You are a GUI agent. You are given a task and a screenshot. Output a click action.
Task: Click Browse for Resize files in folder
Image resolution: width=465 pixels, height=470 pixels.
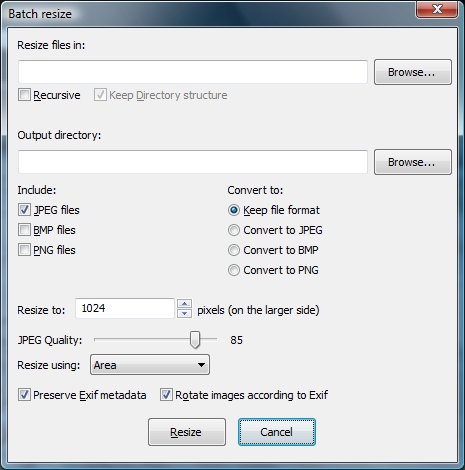(413, 72)
